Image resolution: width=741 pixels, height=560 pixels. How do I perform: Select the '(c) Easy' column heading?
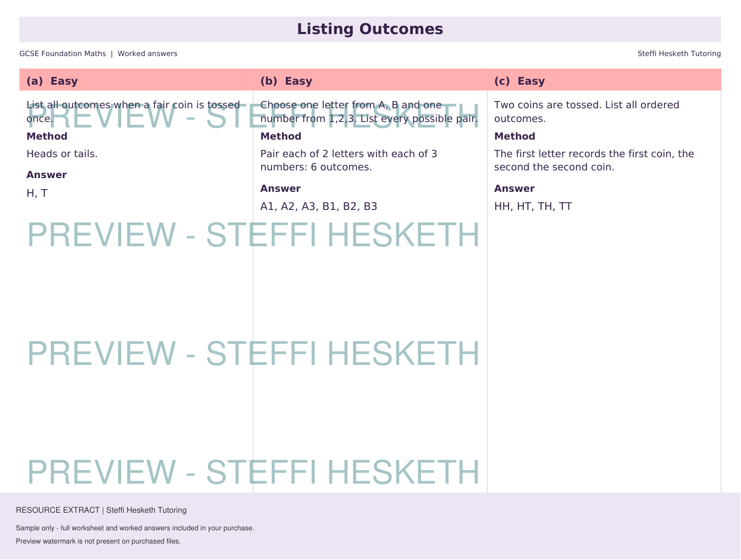[x=519, y=81]
